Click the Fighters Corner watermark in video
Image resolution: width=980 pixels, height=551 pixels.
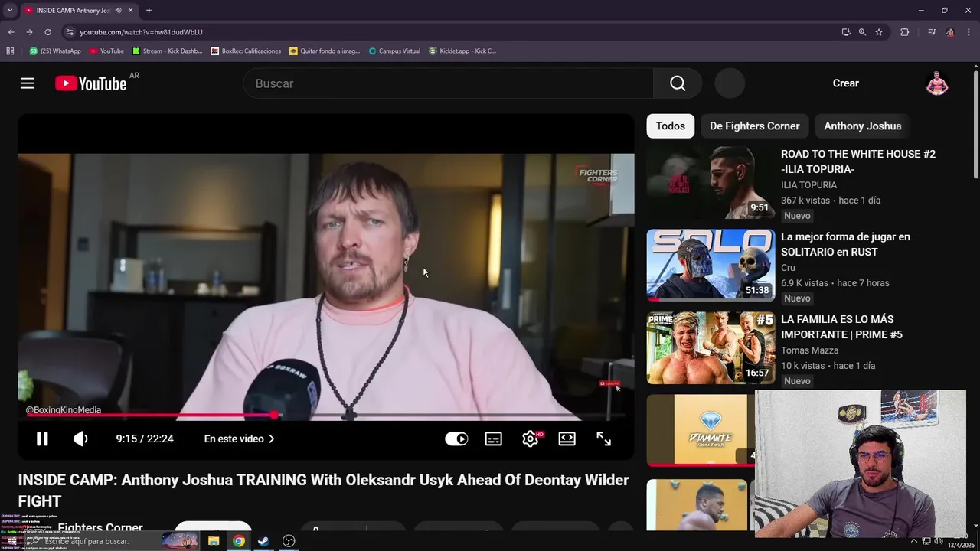click(x=597, y=175)
